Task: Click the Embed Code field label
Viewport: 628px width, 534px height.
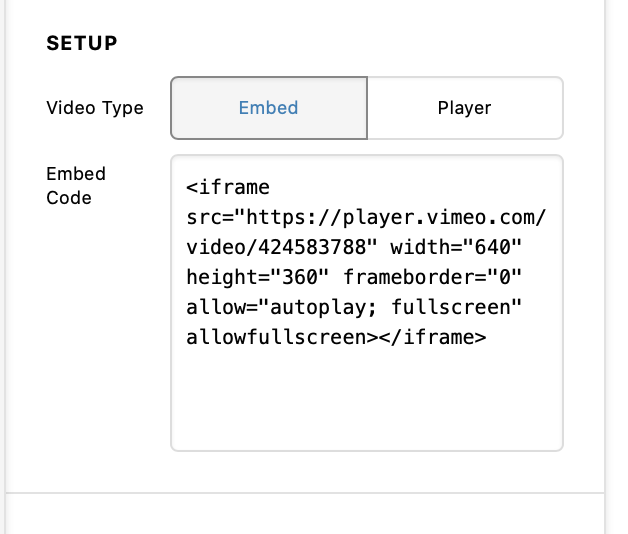Action: 76,186
